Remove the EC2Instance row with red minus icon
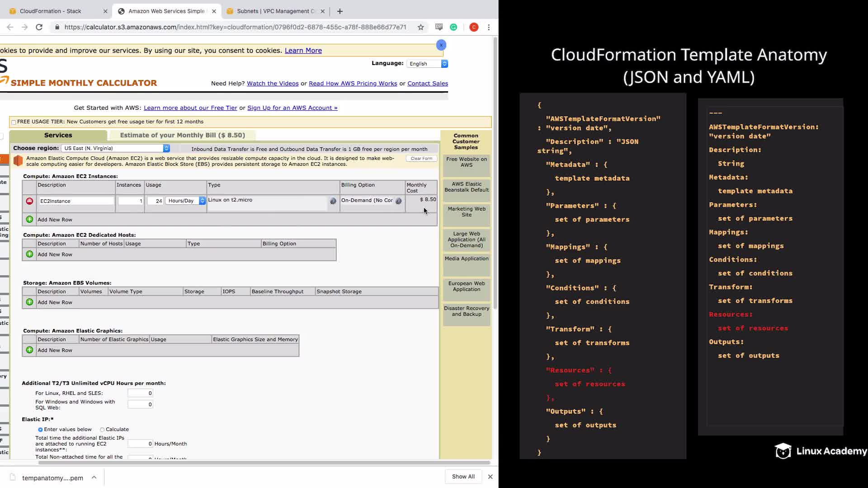This screenshot has width=868, height=488. [x=29, y=201]
